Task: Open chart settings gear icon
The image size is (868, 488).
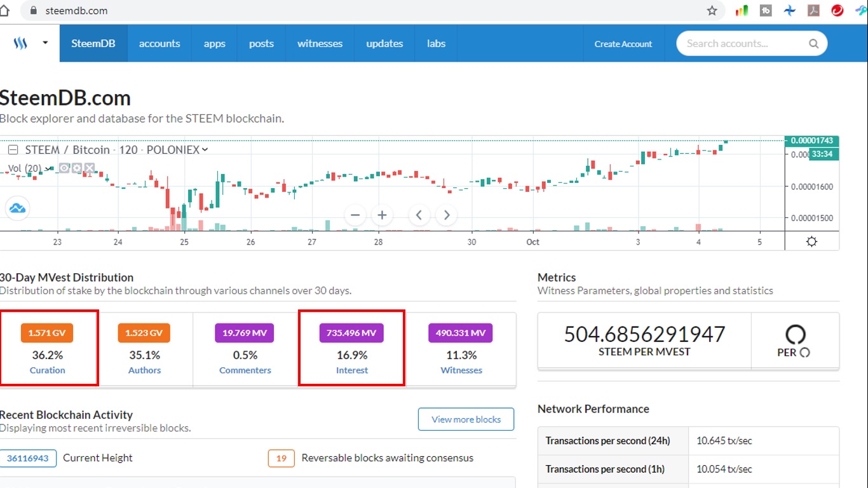Action: coord(811,241)
